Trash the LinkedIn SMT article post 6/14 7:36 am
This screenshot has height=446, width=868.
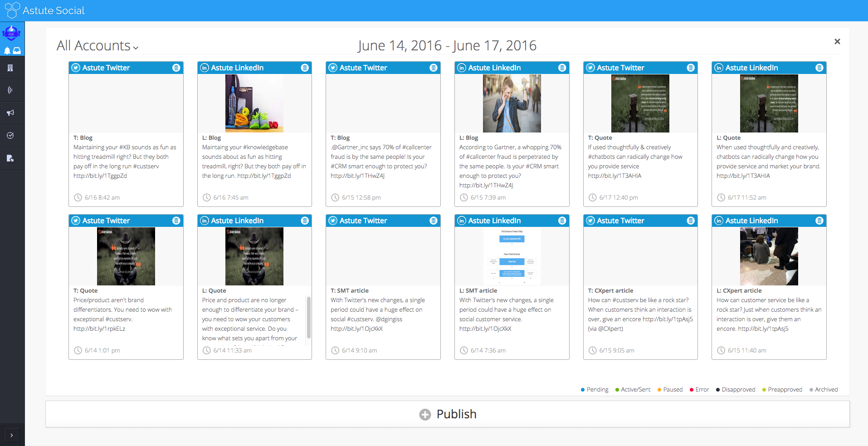tap(562, 221)
